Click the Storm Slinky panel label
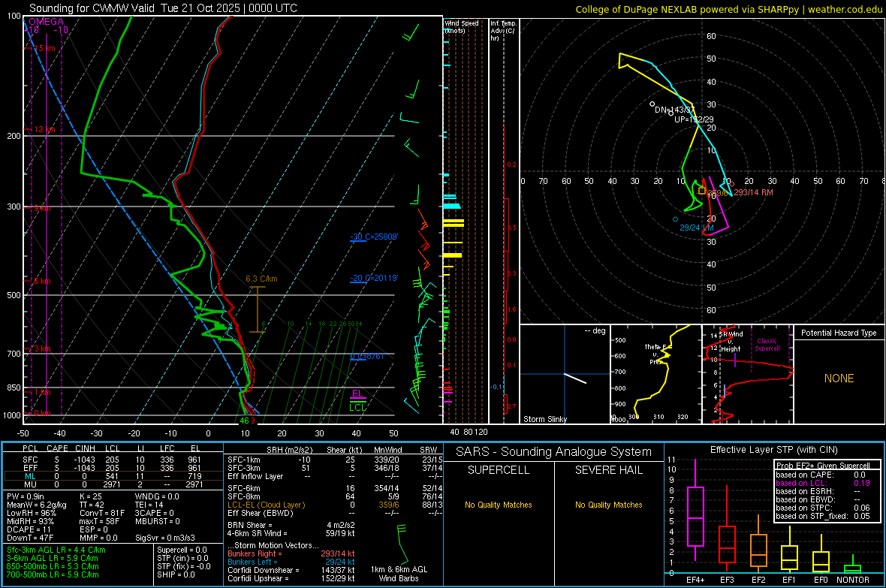 click(544, 419)
